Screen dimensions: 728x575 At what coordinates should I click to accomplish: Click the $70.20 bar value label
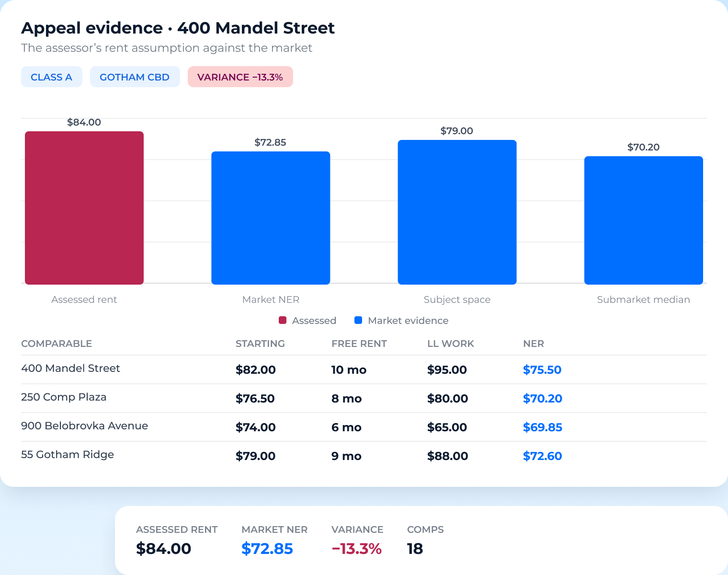[643, 147]
